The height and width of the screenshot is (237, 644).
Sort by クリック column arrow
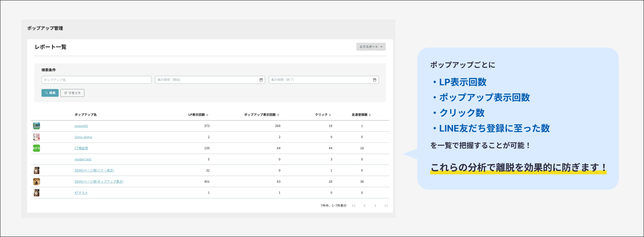tap(330, 115)
